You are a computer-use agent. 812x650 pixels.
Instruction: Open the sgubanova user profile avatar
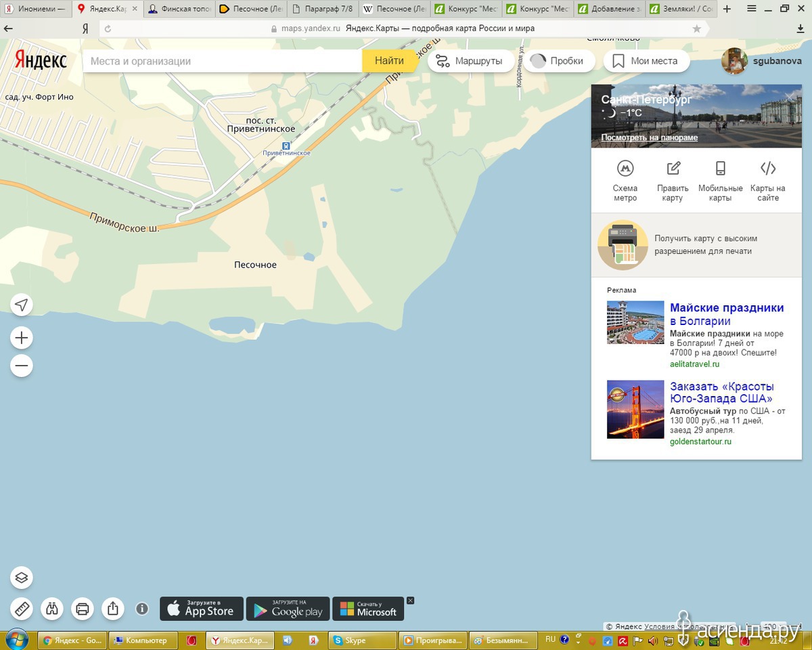pyautogui.click(x=734, y=61)
